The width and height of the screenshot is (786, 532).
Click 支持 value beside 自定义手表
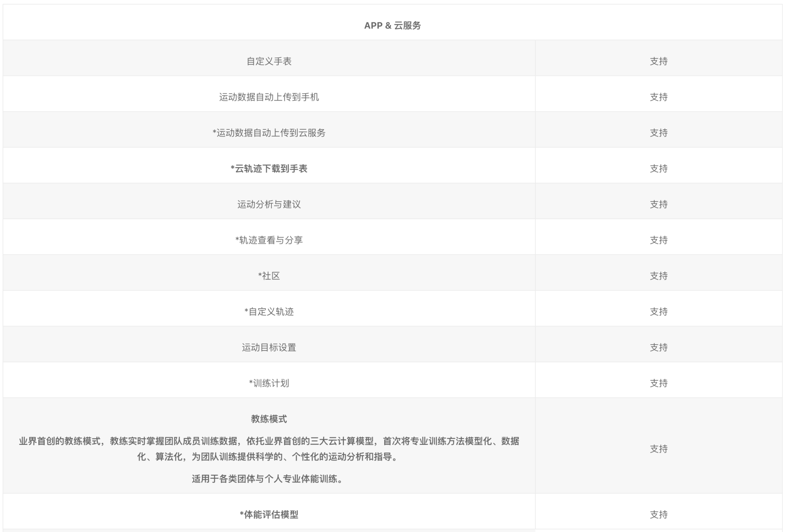click(659, 61)
